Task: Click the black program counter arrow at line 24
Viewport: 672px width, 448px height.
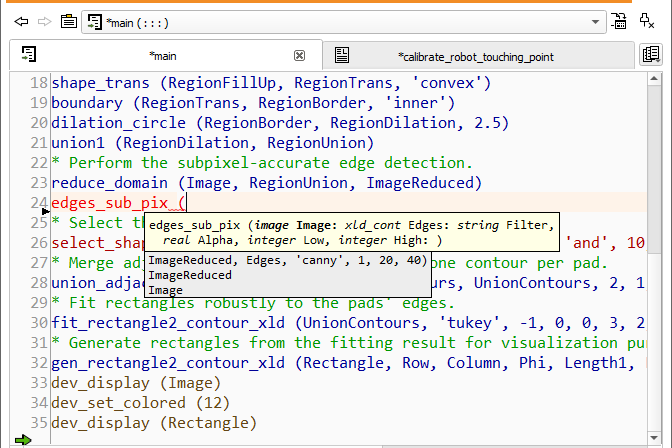Action: click(46, 211)
